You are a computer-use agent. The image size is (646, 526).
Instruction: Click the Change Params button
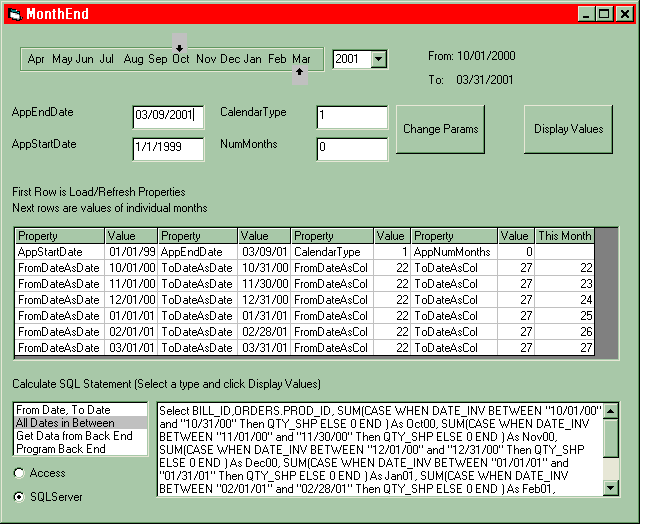pos(440,129)
